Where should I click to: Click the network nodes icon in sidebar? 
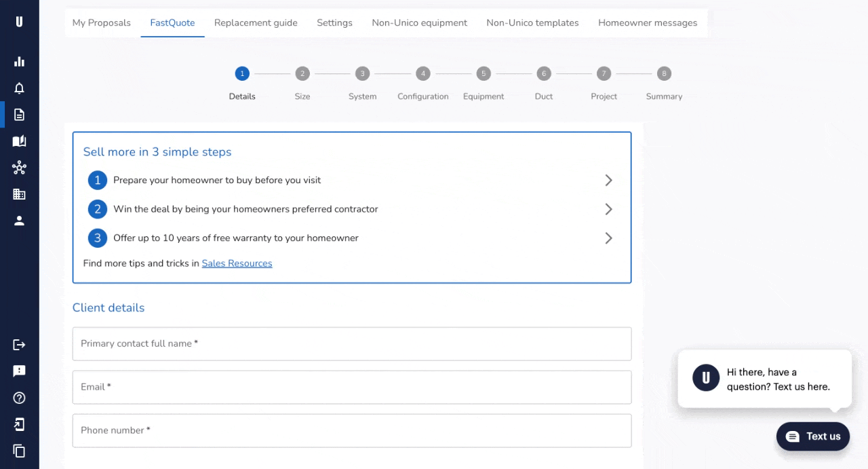[20, 167]
